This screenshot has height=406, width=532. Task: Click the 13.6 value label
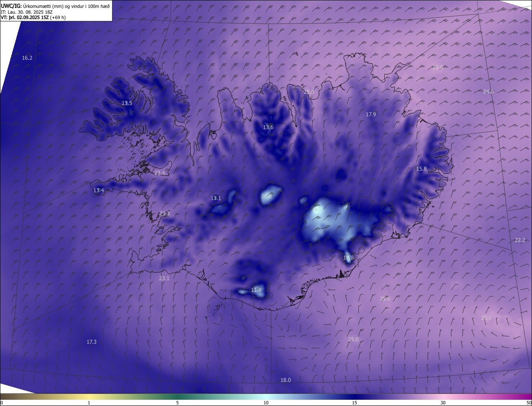click(x=268, y=127)
